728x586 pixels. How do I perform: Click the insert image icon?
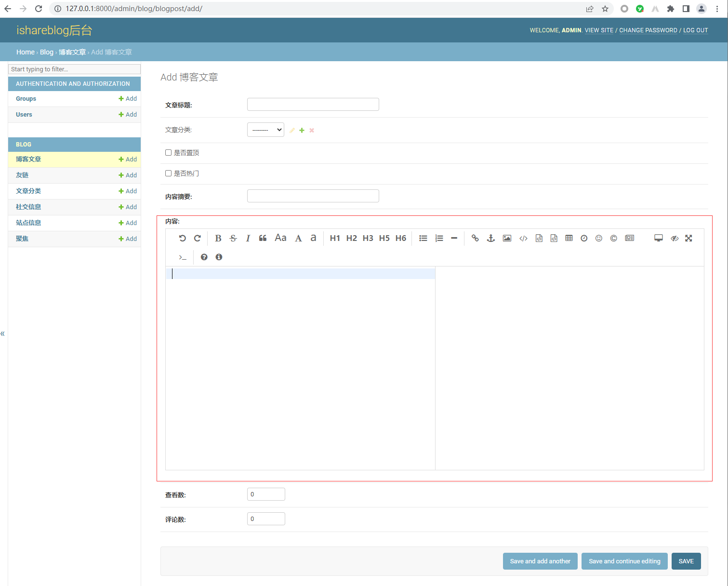pos(507,238)
